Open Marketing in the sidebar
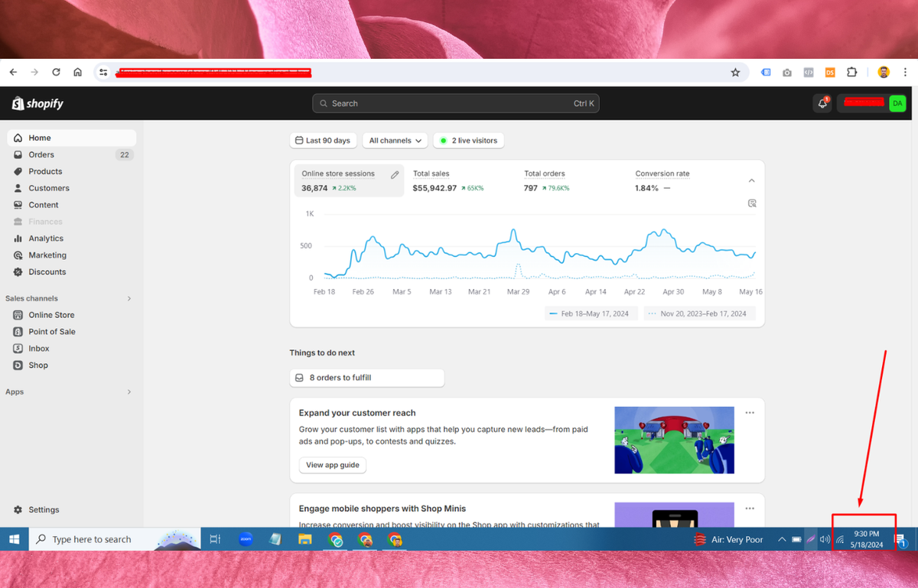 point(72,255)
